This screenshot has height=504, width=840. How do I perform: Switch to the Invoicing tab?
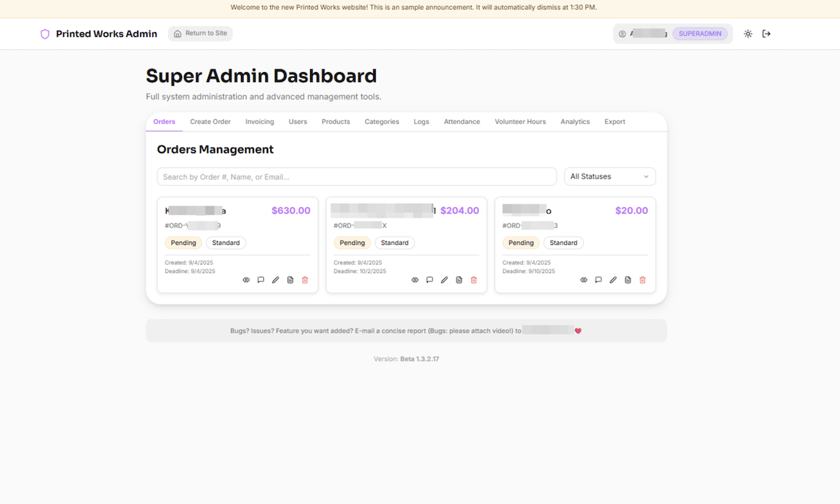click(260, 122)
